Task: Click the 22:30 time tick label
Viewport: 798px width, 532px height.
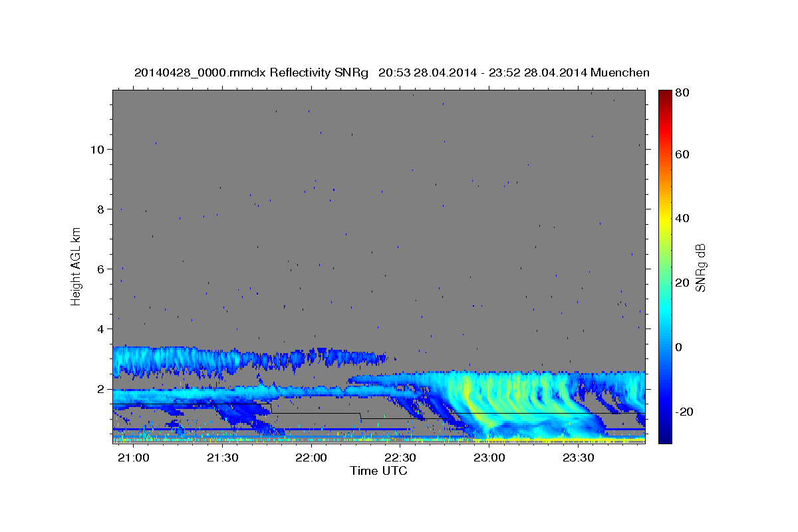Action: tap(400, 458)
